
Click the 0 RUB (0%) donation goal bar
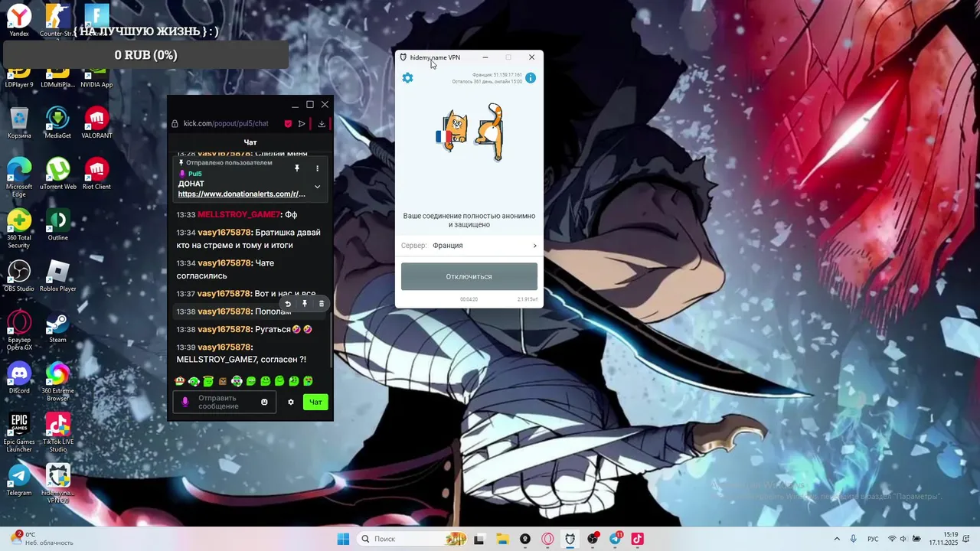145,55
